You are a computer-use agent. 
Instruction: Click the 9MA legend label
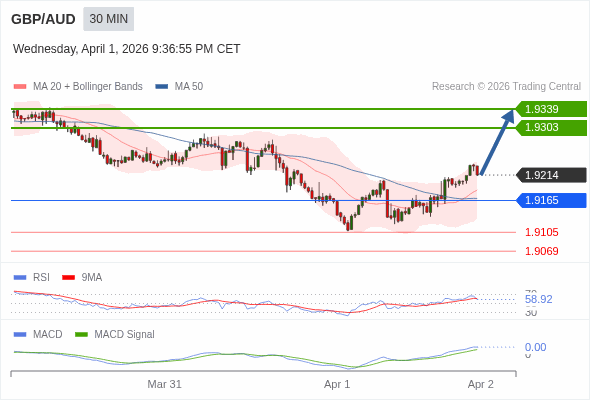92,278
